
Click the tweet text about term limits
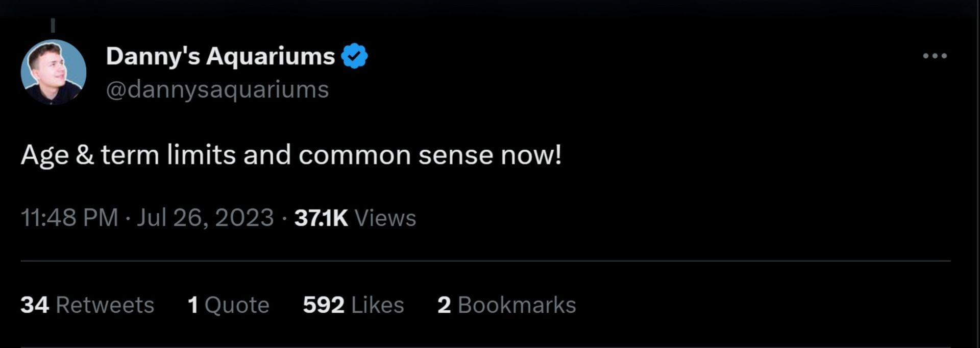(x=291, y=155)
